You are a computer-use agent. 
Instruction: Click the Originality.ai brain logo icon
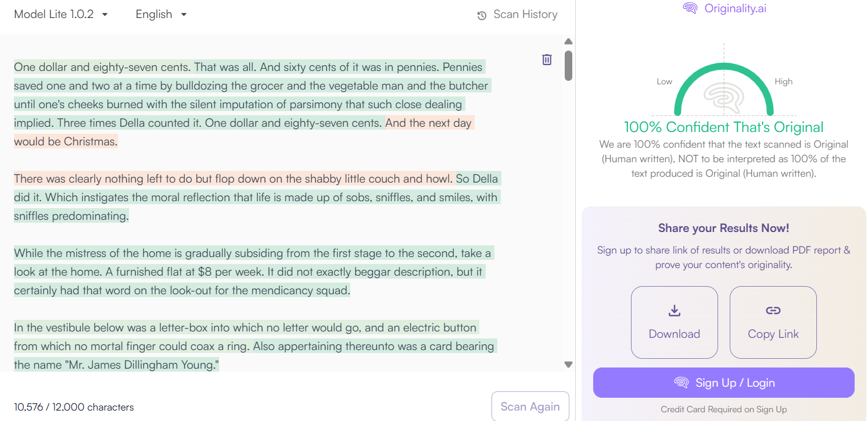click(x=690, y=8)
